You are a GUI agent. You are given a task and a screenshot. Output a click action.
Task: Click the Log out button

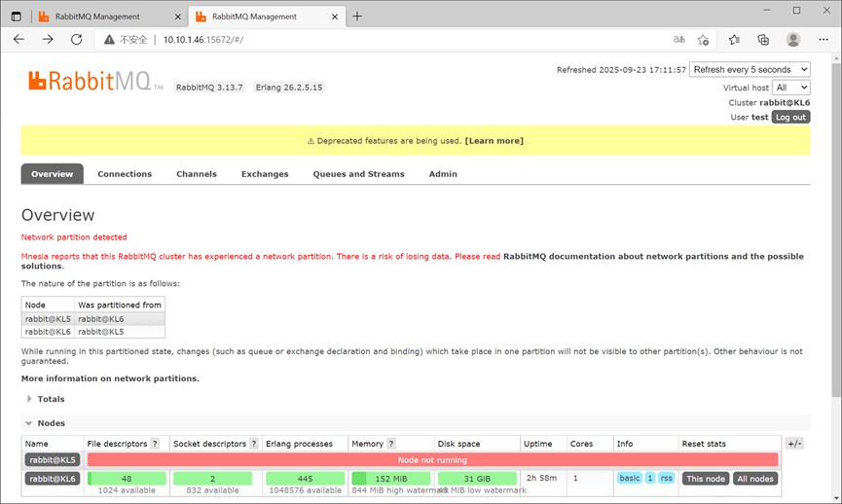790,117
